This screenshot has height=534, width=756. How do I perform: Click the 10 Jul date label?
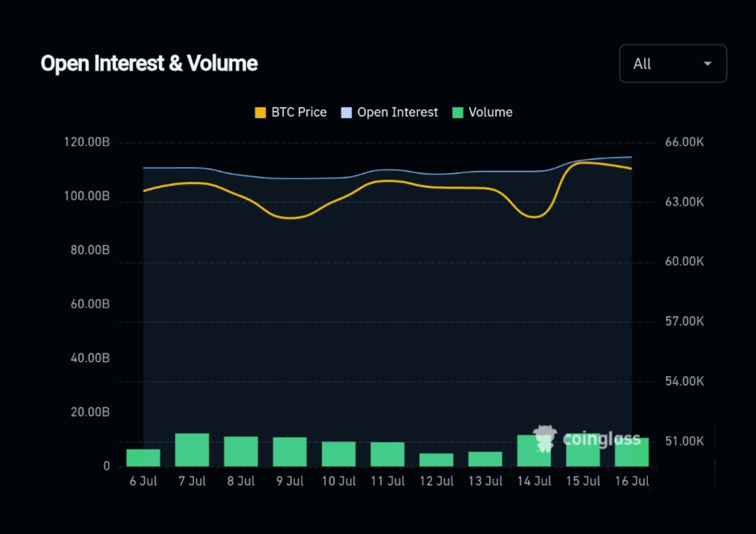pos(339,481)
